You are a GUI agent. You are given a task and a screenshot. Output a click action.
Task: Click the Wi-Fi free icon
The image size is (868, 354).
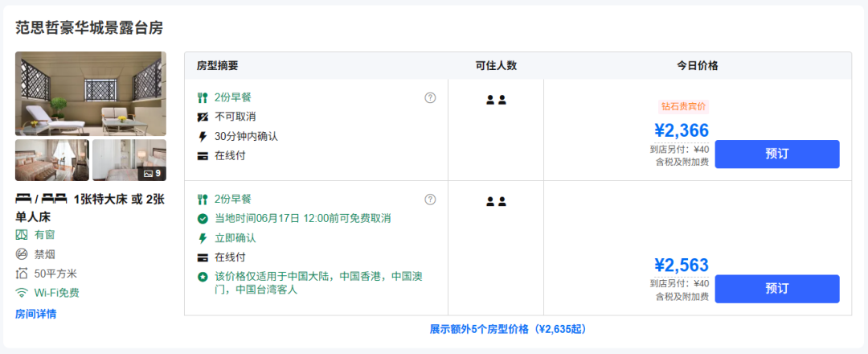coord(22,293)
